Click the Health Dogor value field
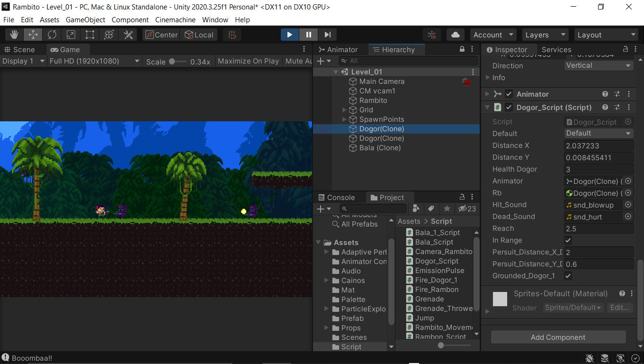This screenshot has height=364, width=644. (599, 169)
